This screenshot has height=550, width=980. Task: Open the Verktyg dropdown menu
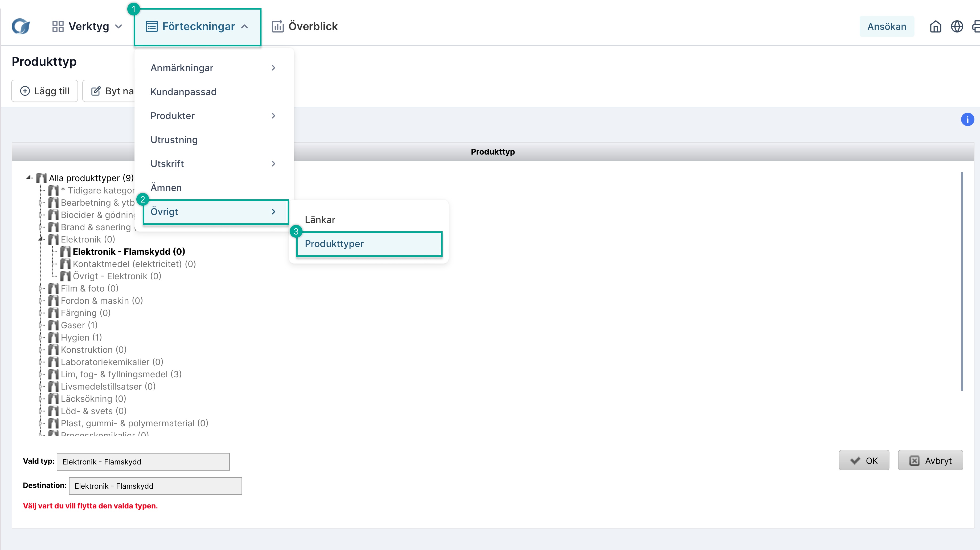(x=88, y=27)
